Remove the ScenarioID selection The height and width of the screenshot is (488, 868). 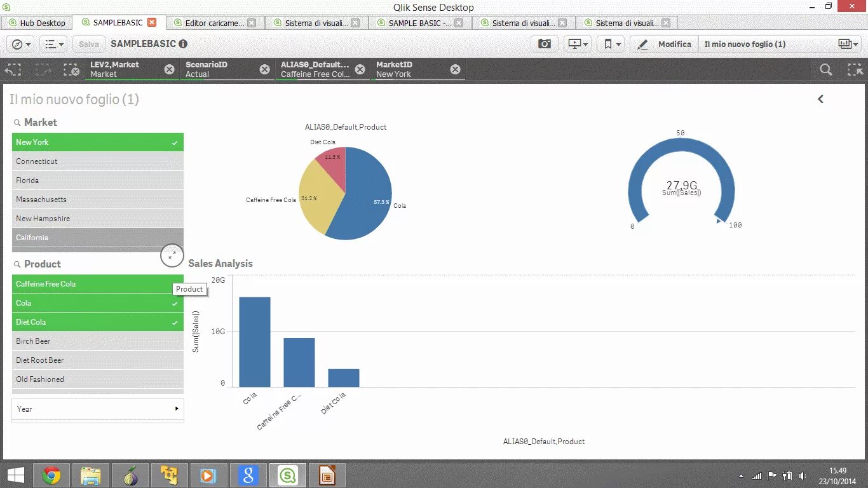(x=264, y=69)
